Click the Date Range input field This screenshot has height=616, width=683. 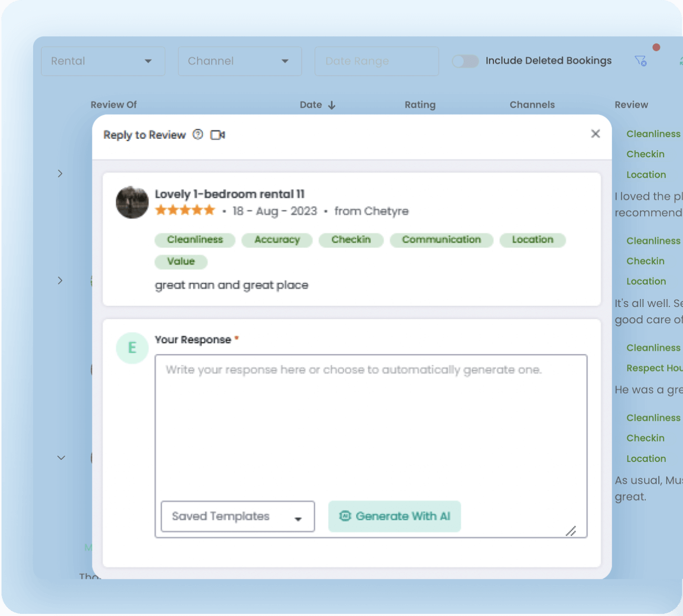377,61
